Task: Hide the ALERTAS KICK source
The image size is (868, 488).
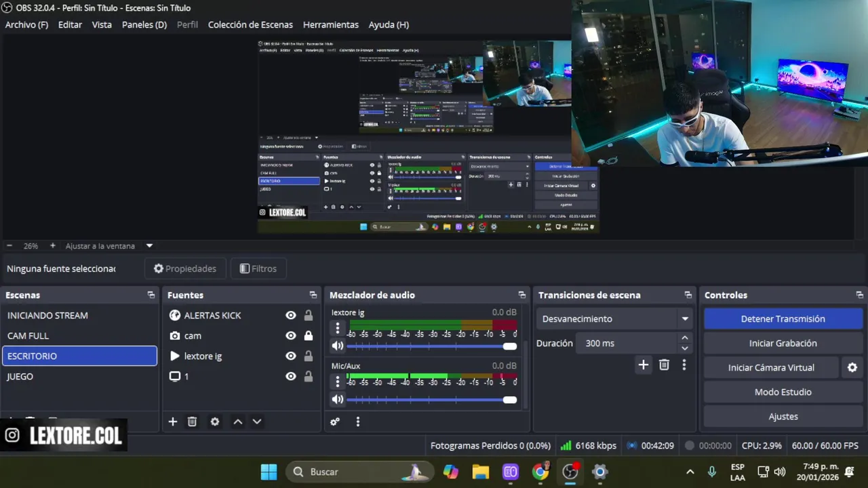Action: coord(291,315)
